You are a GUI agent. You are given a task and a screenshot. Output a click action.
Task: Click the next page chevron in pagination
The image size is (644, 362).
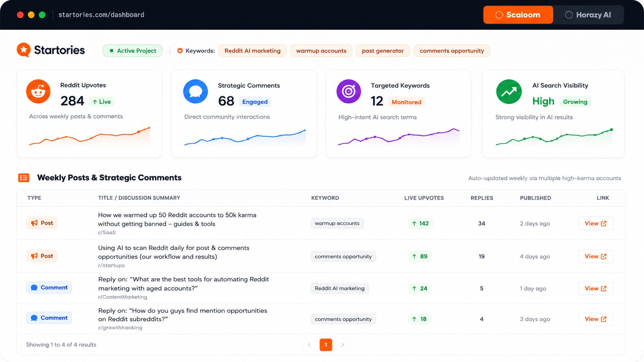click(x=343, y=345)
